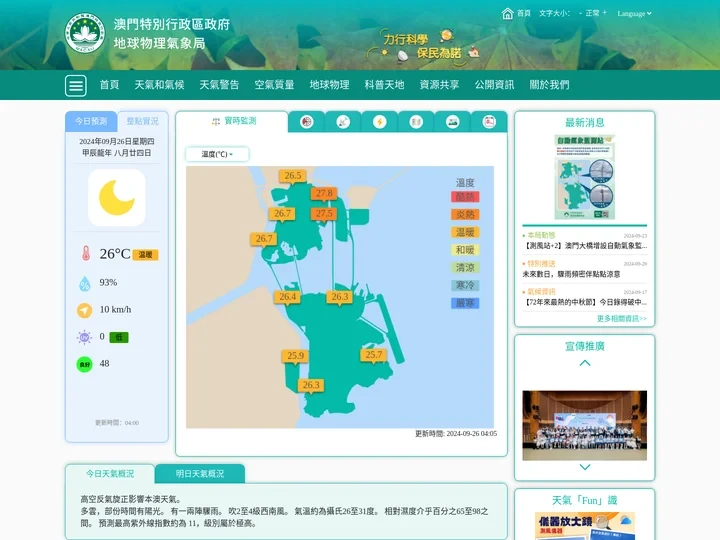Click the UV index sun icon

point(84,338)
